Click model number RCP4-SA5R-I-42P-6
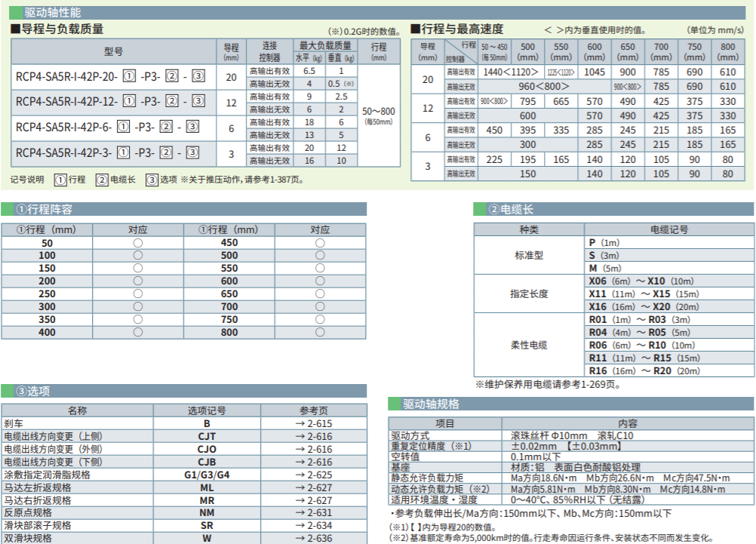 click(x=108, y=127)
